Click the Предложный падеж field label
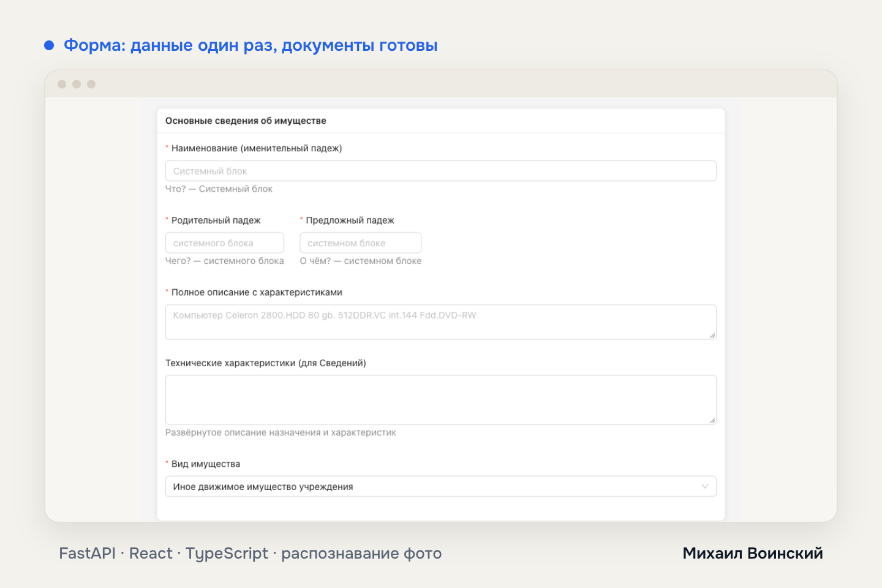 pyautogui.click(x=350, y=221)
